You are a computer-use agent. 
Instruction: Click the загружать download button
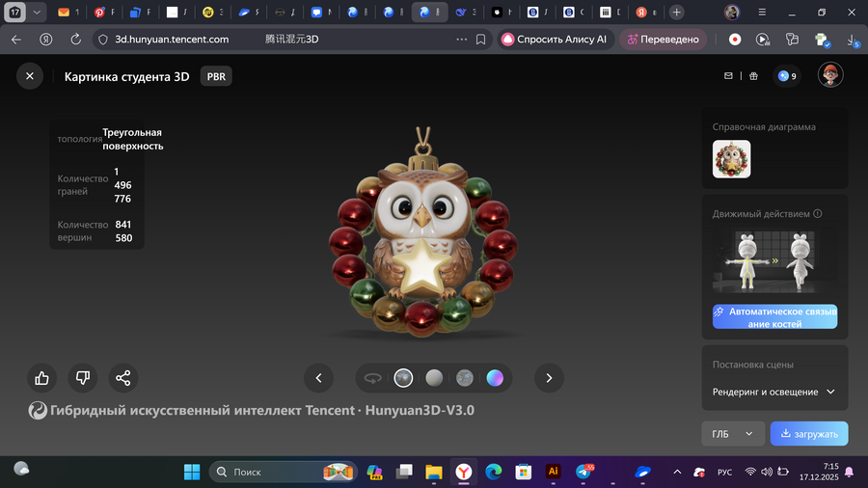click(x=809, y=434)
